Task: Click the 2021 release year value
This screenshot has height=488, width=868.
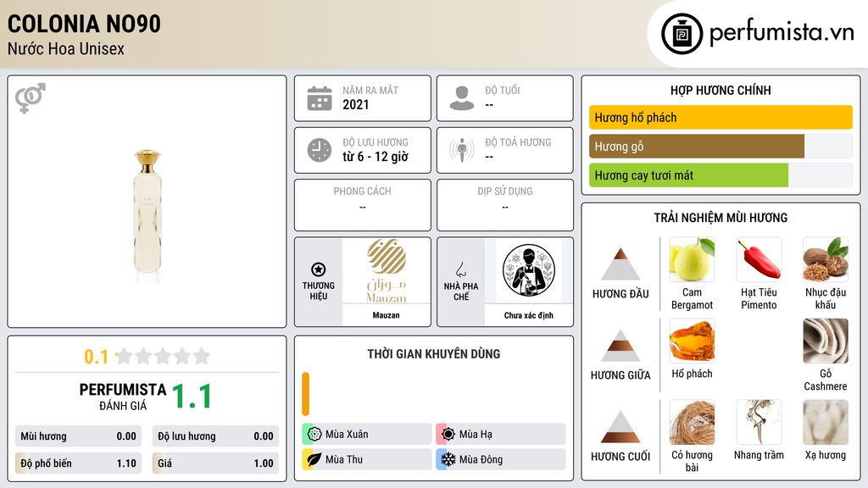Action: (356, 104)
